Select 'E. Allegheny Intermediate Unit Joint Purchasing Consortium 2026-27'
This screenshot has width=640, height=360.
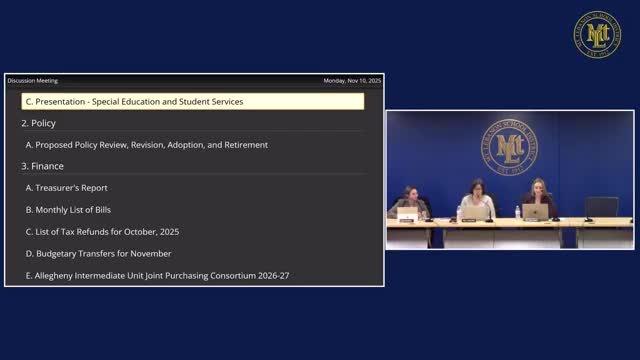pos(158,276)
